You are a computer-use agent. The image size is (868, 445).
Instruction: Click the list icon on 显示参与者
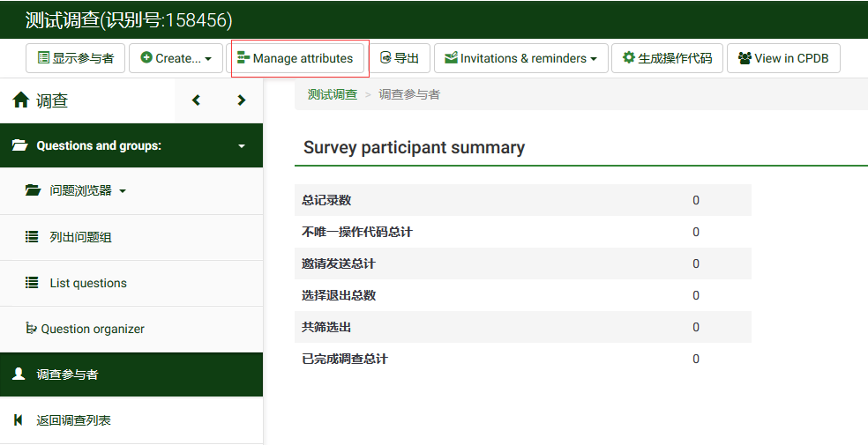click(43, 58)
